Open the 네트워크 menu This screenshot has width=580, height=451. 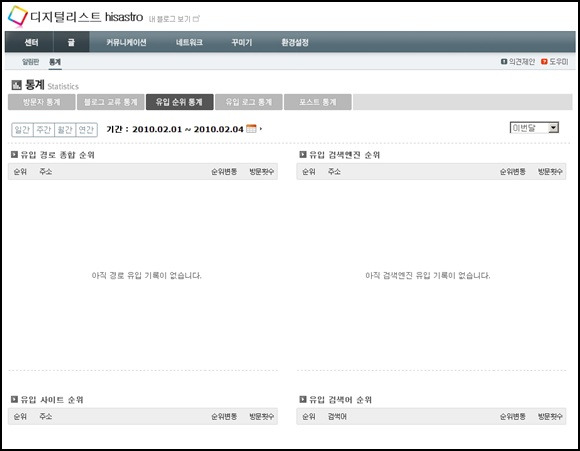(x=189, y=42)
